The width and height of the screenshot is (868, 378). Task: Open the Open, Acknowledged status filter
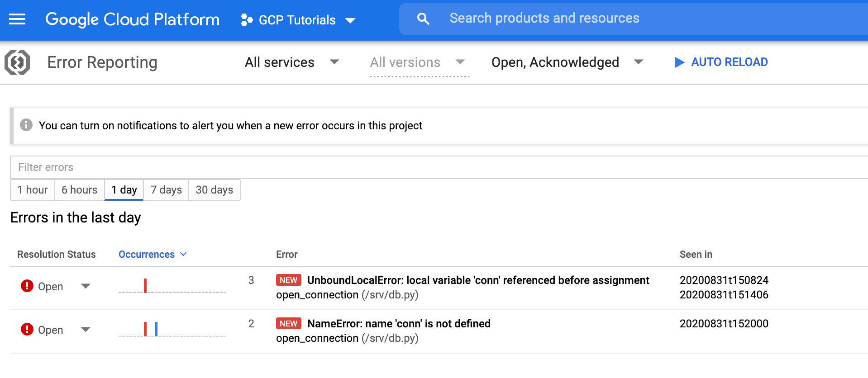pyautogui.click(x=568, y=62)
